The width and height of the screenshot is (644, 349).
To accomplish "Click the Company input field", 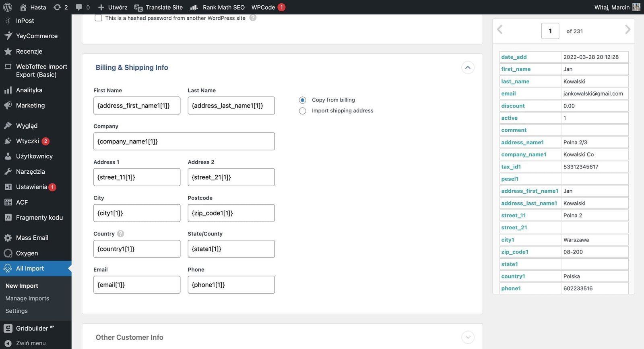I will (x=184, y=141).
